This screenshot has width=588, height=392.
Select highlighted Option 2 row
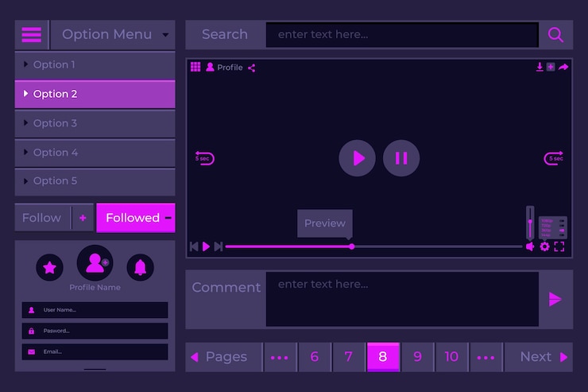tap(95, 94)
